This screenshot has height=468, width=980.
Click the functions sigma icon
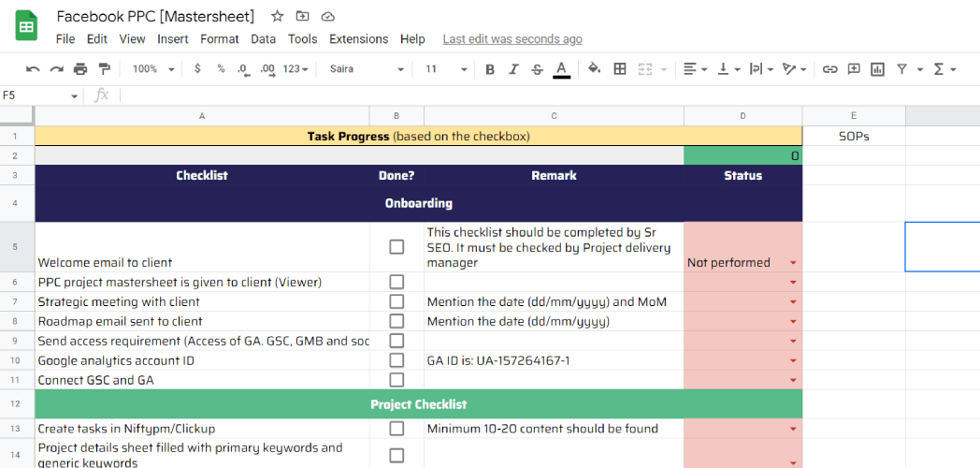pyautogui.click(x=938, y=69)
